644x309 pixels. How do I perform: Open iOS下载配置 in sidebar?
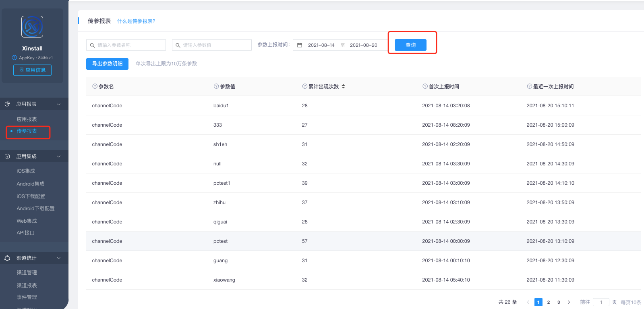point(31,196)
